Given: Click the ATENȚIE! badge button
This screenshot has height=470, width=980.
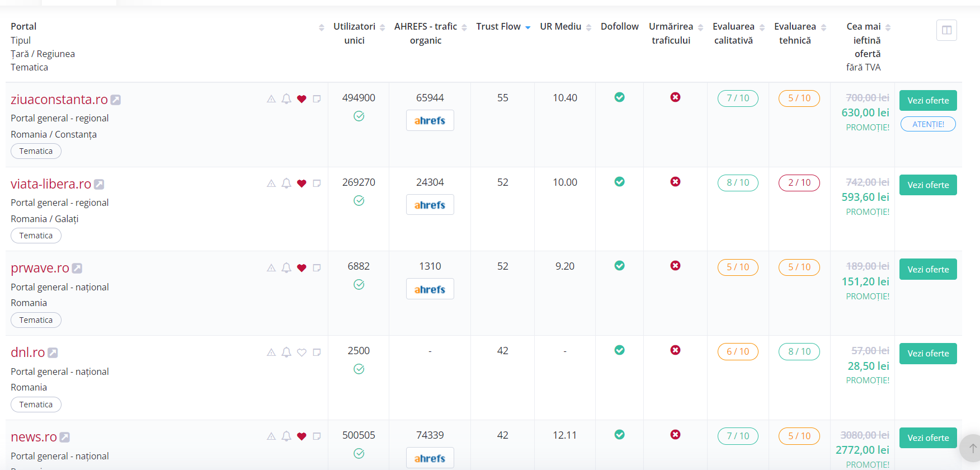Looking at the screenshot, I should tap(928, 124).
